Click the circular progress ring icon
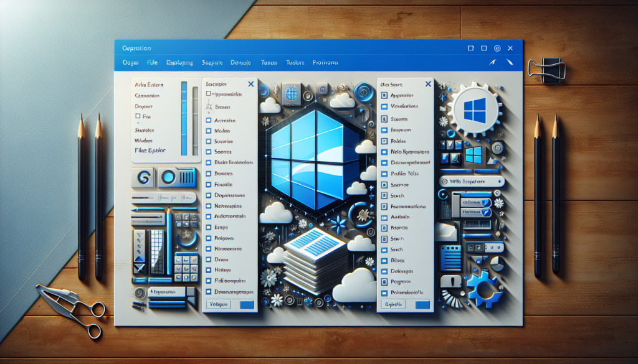The height and width of the screenshot is (364, 638). (x=361, y=214)
